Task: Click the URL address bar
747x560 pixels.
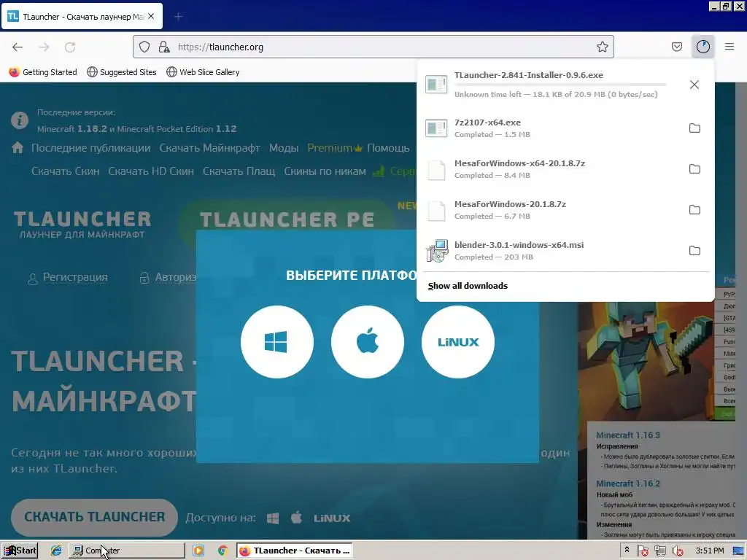Action: [x=373, y=47]
